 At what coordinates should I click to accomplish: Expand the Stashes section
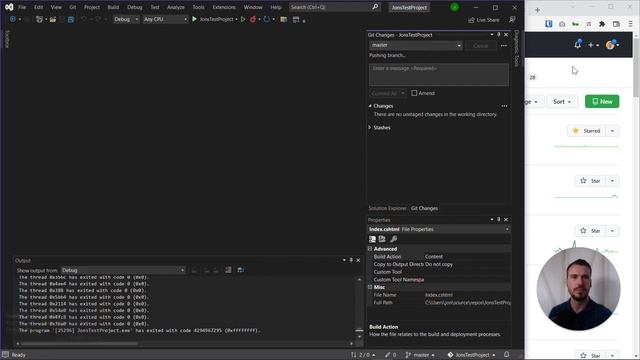(370, 127)
